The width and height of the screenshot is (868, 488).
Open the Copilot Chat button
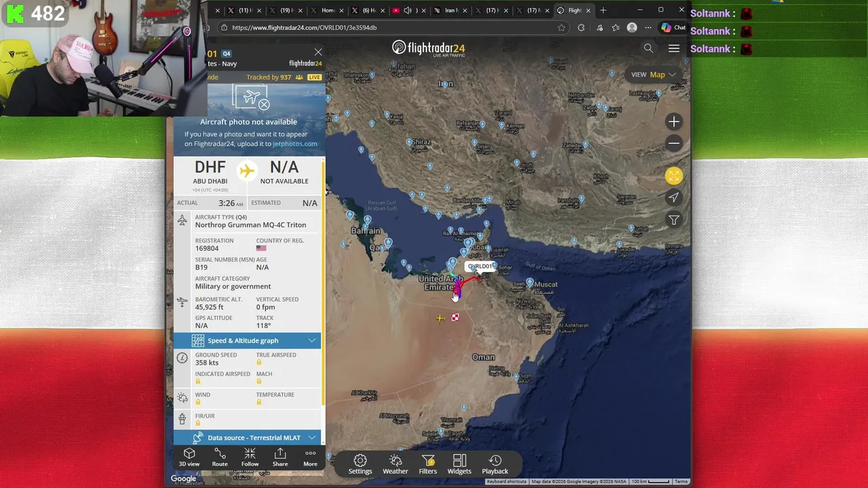[x=673, y=28]
